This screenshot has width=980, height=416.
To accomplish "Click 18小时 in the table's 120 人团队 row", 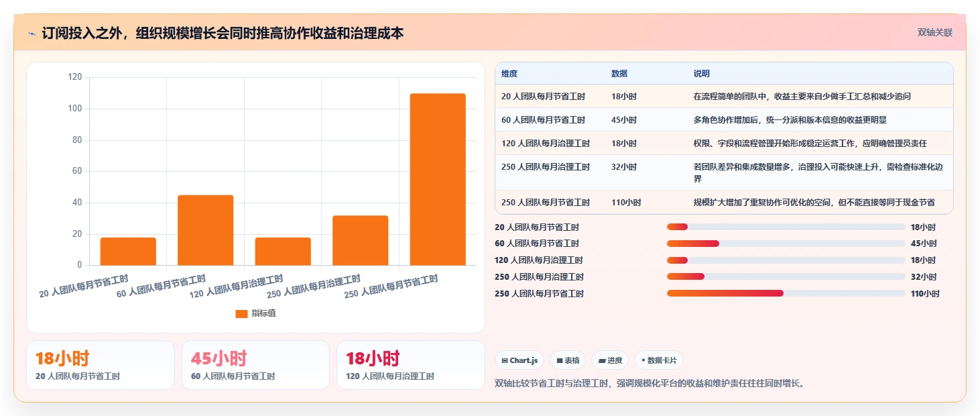I will pyautogui.click(x=624, y=144).
